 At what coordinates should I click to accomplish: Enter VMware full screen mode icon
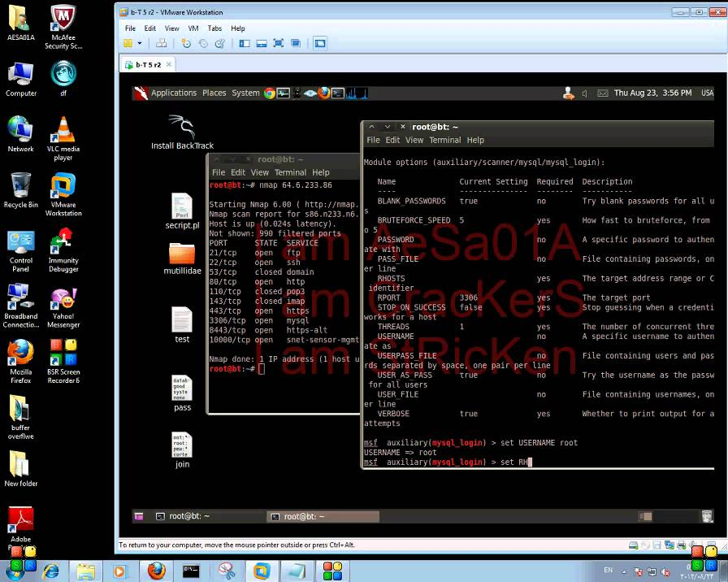click(278, 43)
